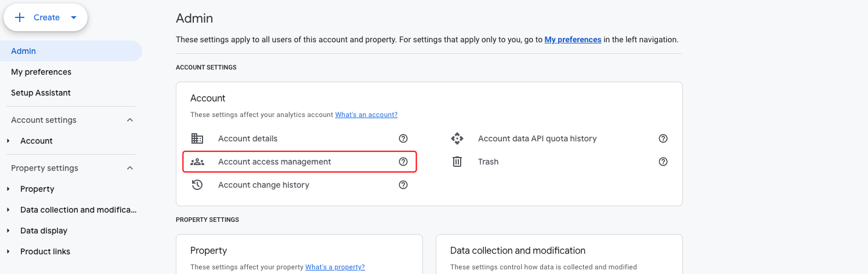The height and width of the screenshot is (274, 868).
Task: Click the Account card heading
Action: coord(208,98)
